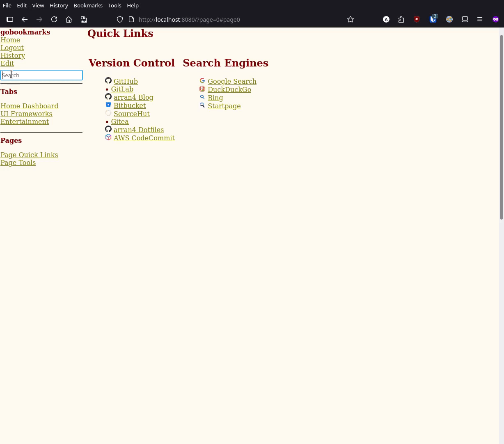
Task: Open the Startpage bookmark link
Action: [224, 106]
